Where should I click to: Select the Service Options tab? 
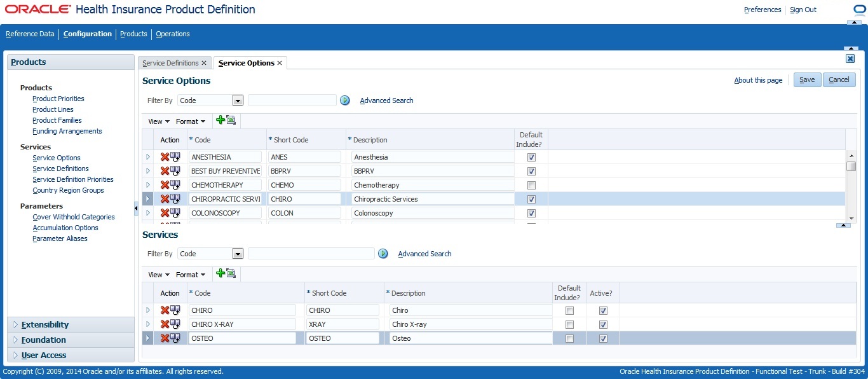[247, 63]
